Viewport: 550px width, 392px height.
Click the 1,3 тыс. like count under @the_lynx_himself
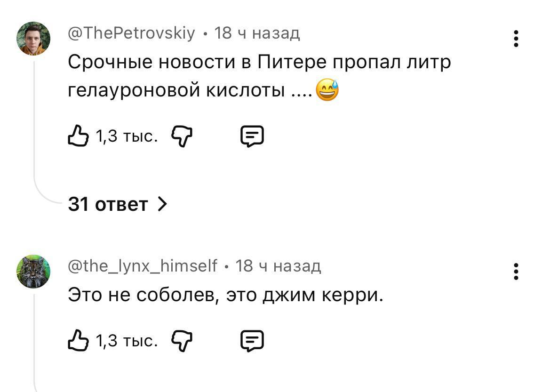click(x=126, y=340)
